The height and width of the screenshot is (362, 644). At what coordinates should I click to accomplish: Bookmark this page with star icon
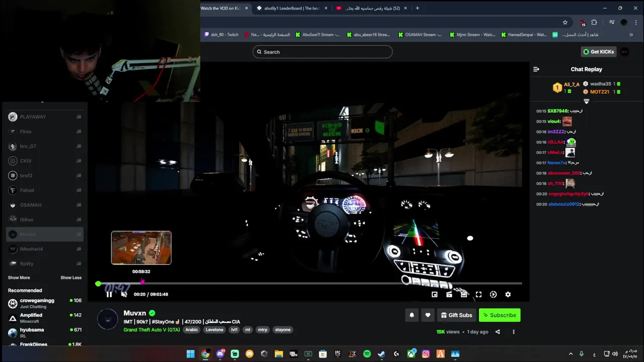coord(565,22)
